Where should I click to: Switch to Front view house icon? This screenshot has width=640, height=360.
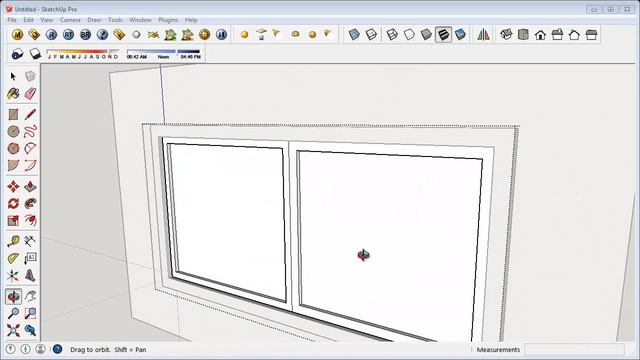pos(540,35)
